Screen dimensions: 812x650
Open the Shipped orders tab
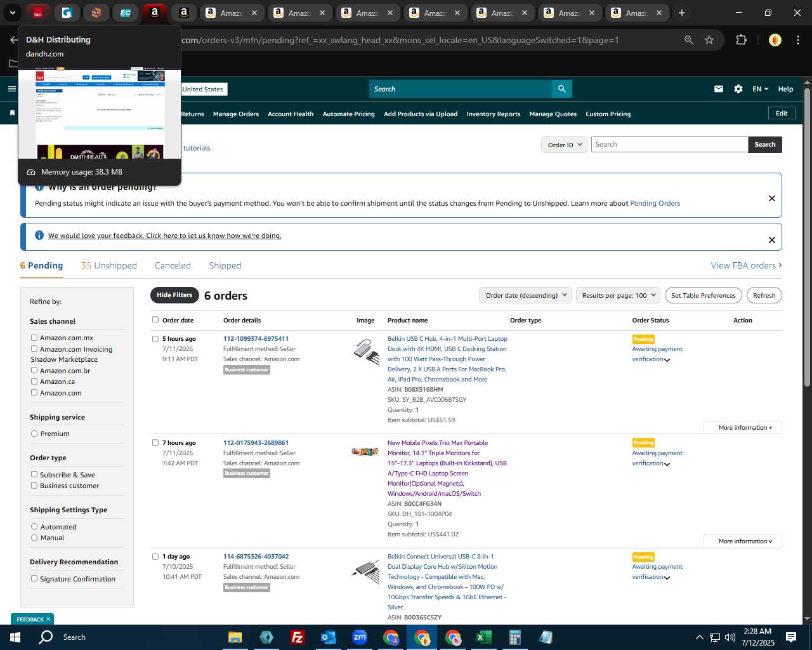point(225,265)
